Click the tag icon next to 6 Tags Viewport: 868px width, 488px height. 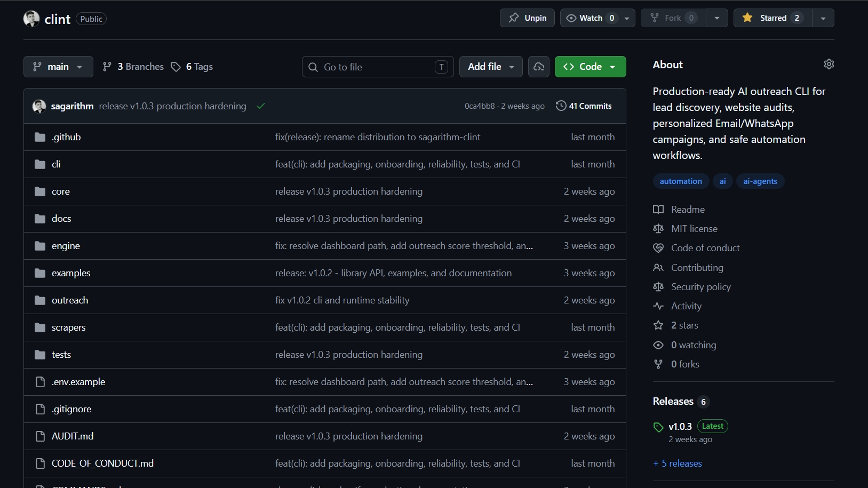pos(176,67)
